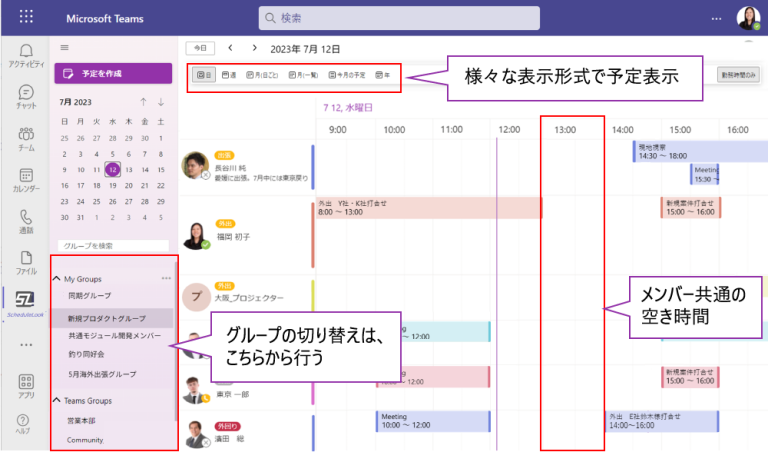Screen dimensions: 768x452
Task: Switch to 週 (week) view
Action: pos(230,75)
